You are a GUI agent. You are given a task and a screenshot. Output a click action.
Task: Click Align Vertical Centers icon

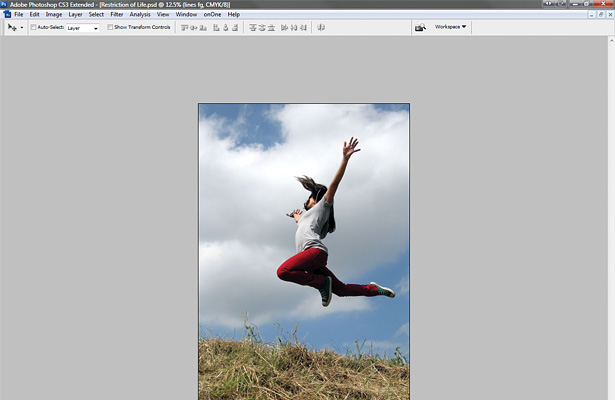tap(194, 27)
